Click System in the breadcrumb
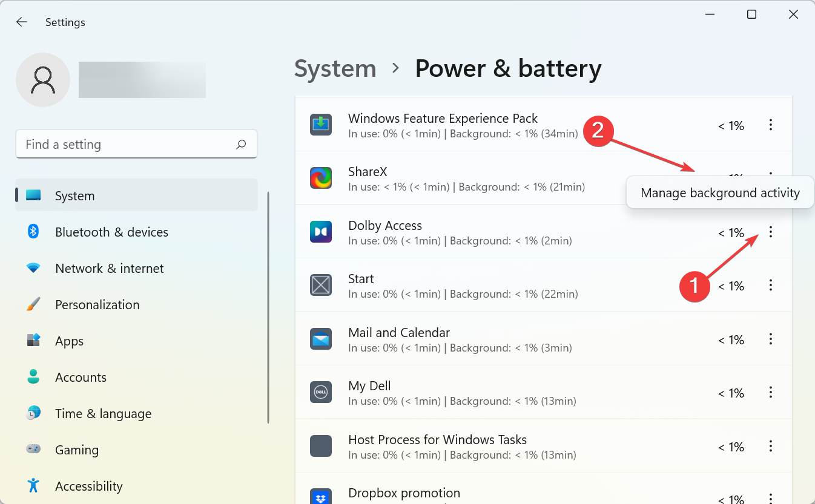Image resolution: width=815 pixels, height=504 pixels. click(335, 68)
